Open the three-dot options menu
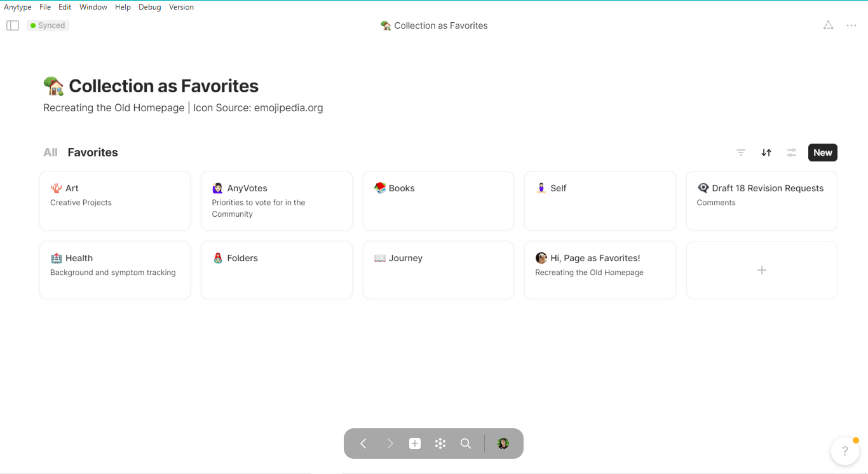Image resolution: width=868 pixels, height=474 pixels. [851, 25]
